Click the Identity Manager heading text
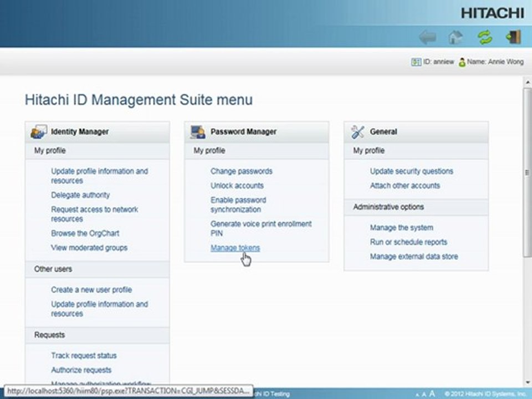The image size is (532, 399). (80, 132)
